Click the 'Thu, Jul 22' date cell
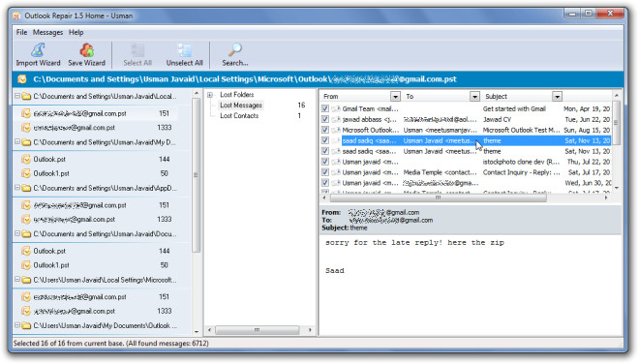639x364 pixels. (589, 162)
